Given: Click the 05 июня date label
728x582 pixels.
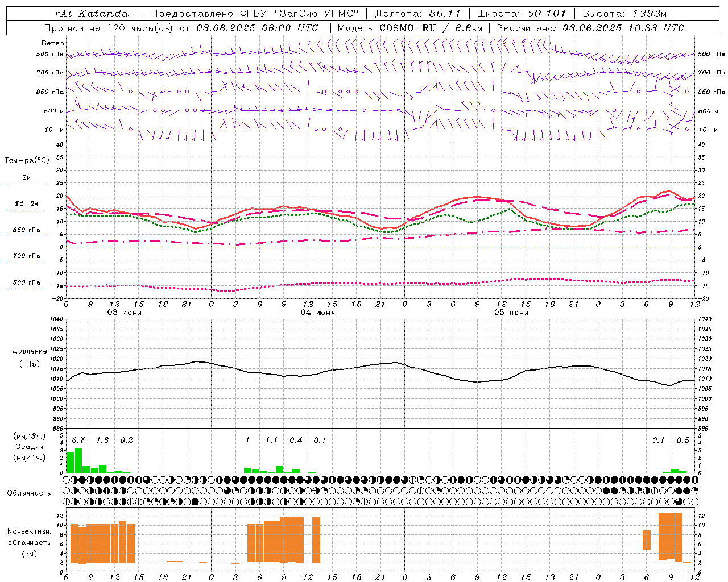Looking at the screenshot, I should 511,313.
